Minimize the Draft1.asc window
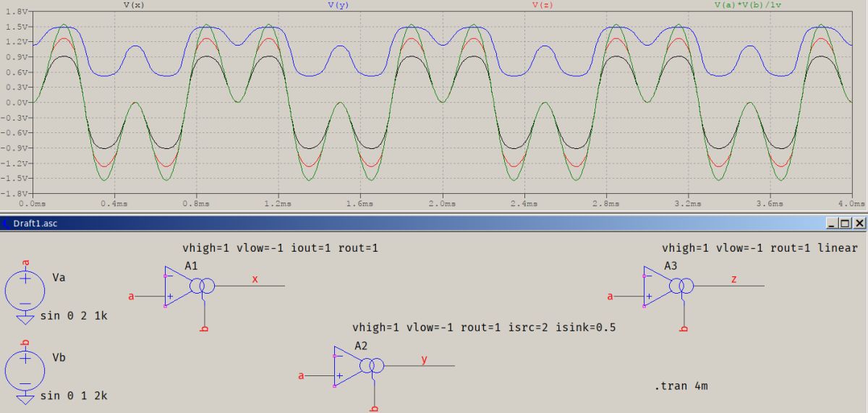868x413 pixels. 833,223
